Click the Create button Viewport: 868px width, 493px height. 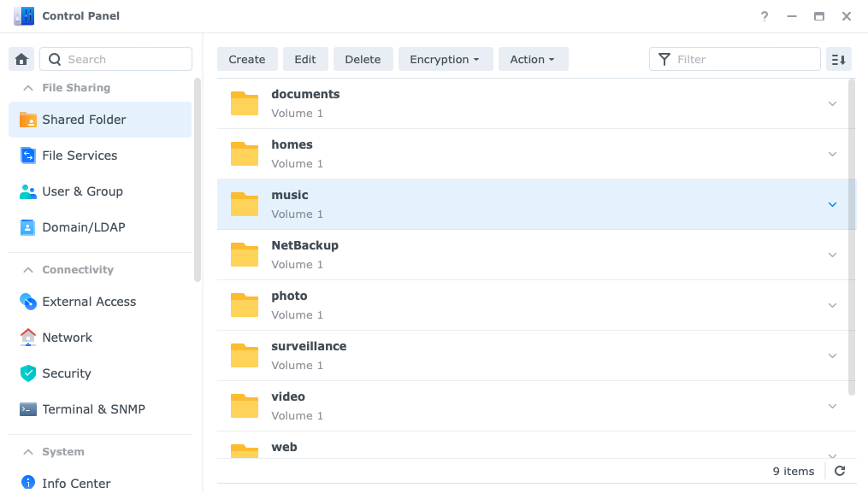[x=247, y=59]
